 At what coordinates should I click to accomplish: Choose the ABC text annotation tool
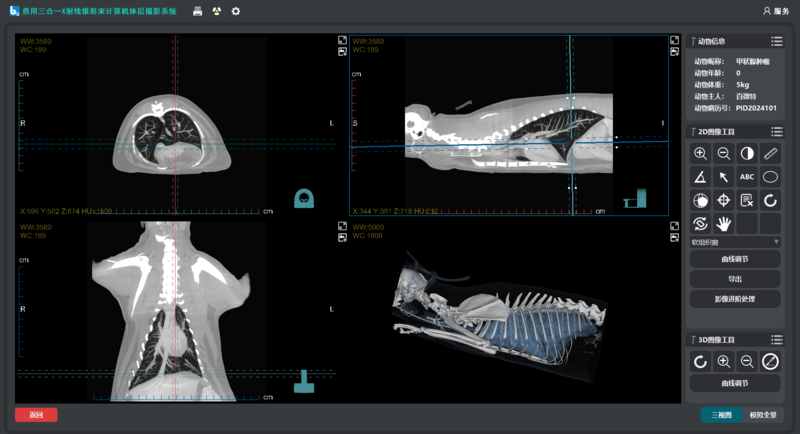pyautogui.click(x=747, y=176)
